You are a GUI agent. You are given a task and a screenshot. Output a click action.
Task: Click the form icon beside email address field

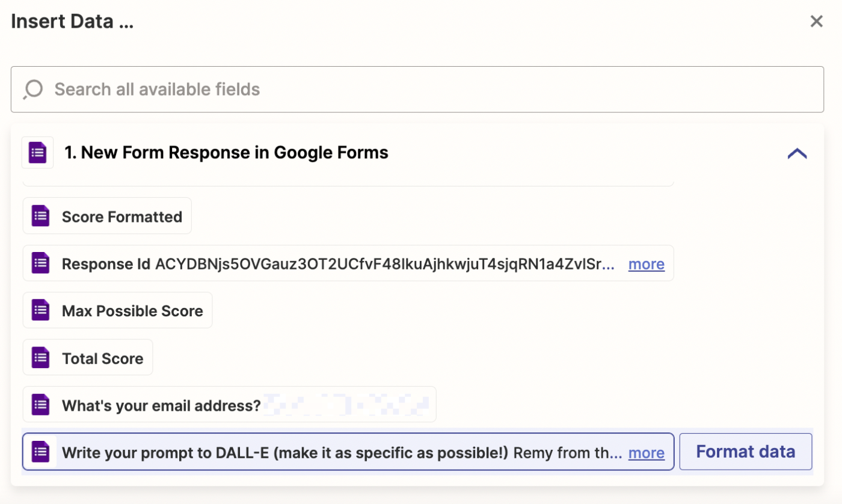40,405
